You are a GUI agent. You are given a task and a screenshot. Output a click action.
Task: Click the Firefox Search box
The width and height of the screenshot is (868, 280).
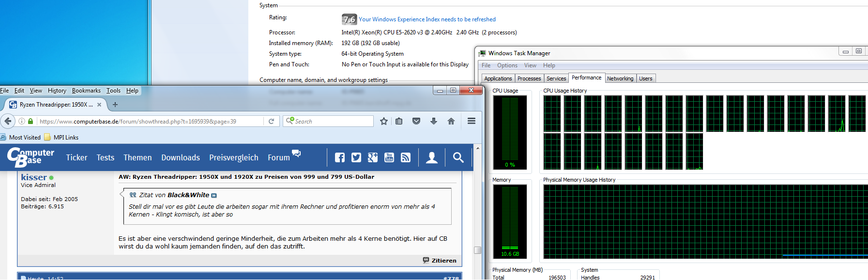click(x=328, y=121)
